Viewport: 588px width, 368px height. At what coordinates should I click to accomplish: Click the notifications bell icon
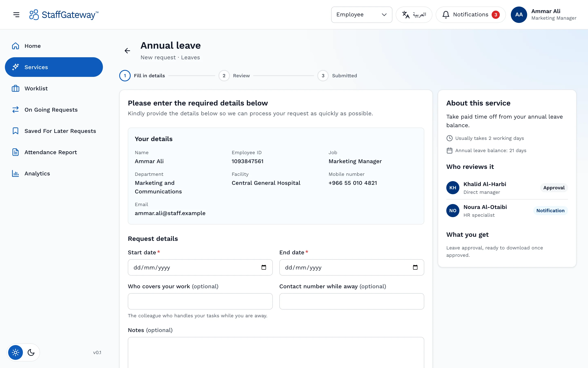[446, 15]
